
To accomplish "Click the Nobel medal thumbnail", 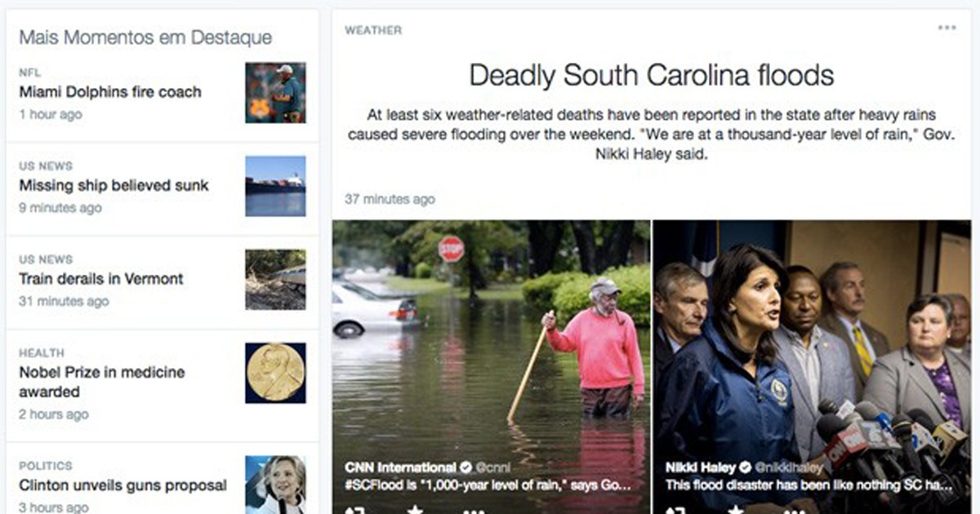I will coord(275,373).
